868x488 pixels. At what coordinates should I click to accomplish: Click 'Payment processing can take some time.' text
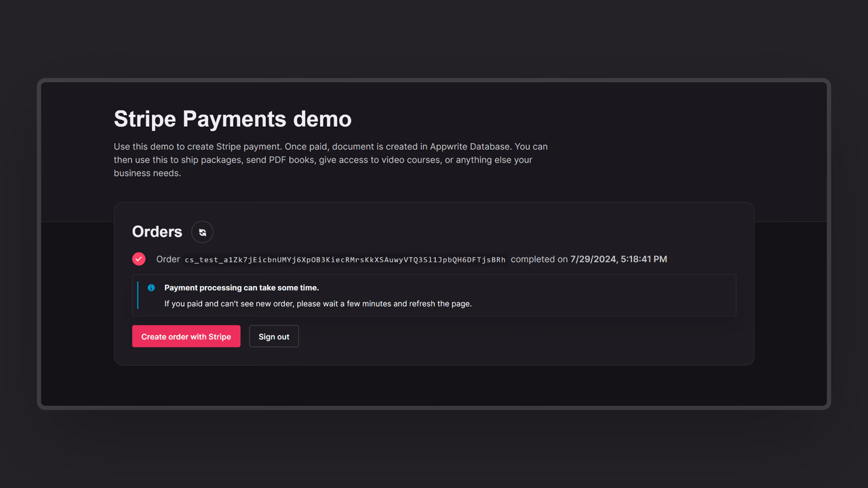pyautogui.click(x=241, y=288)
